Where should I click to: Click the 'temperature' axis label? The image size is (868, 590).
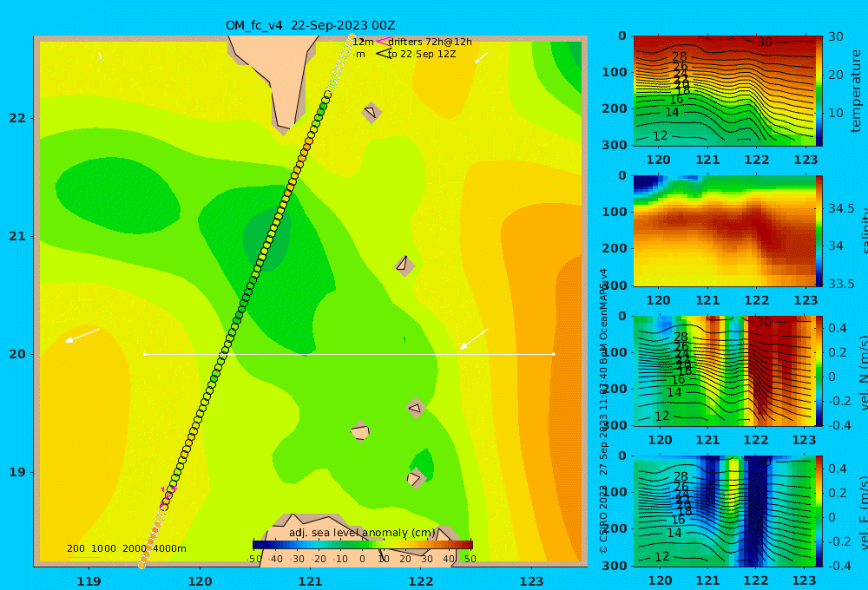coord(857,91)
